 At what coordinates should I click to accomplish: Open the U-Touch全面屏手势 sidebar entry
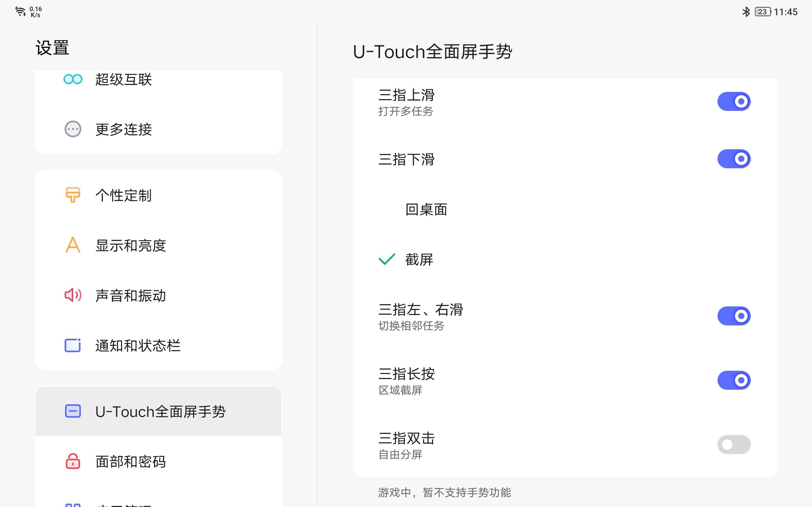click(160, 411)
